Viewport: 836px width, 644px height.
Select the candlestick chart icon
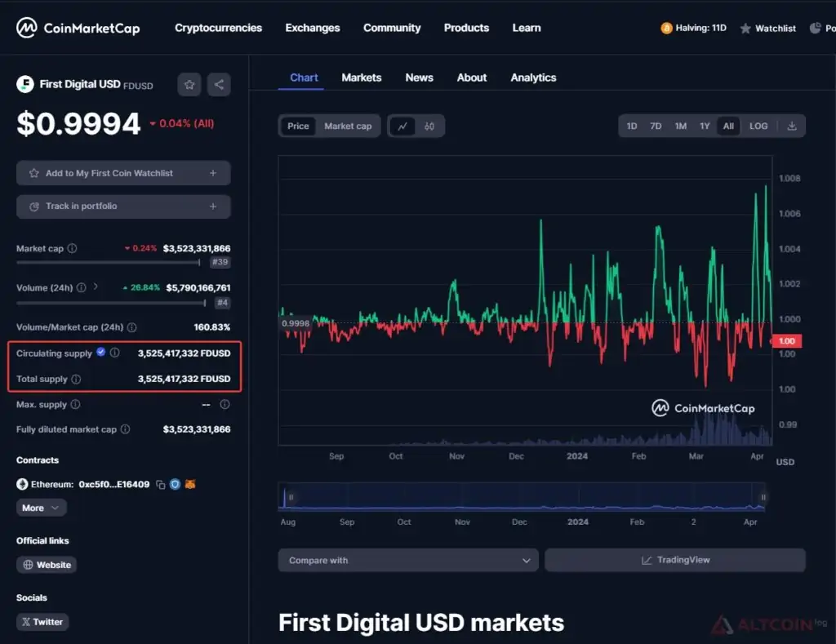(x=429, y=127)
